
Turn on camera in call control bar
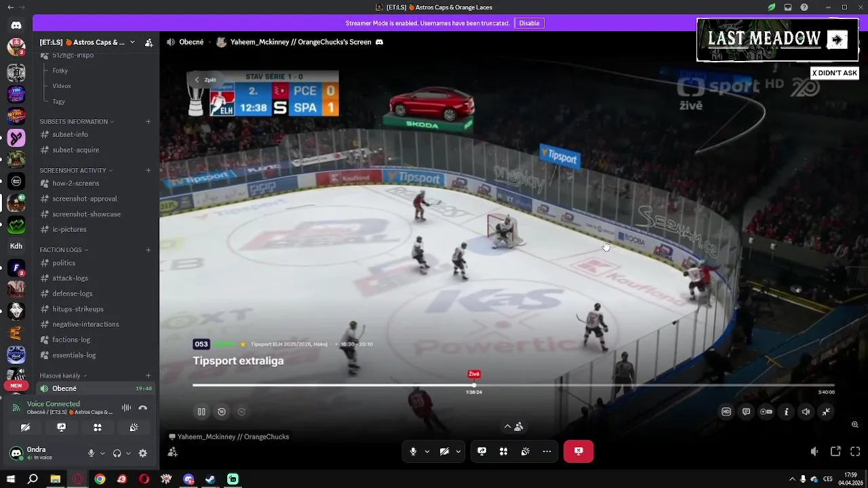point(444,451)
